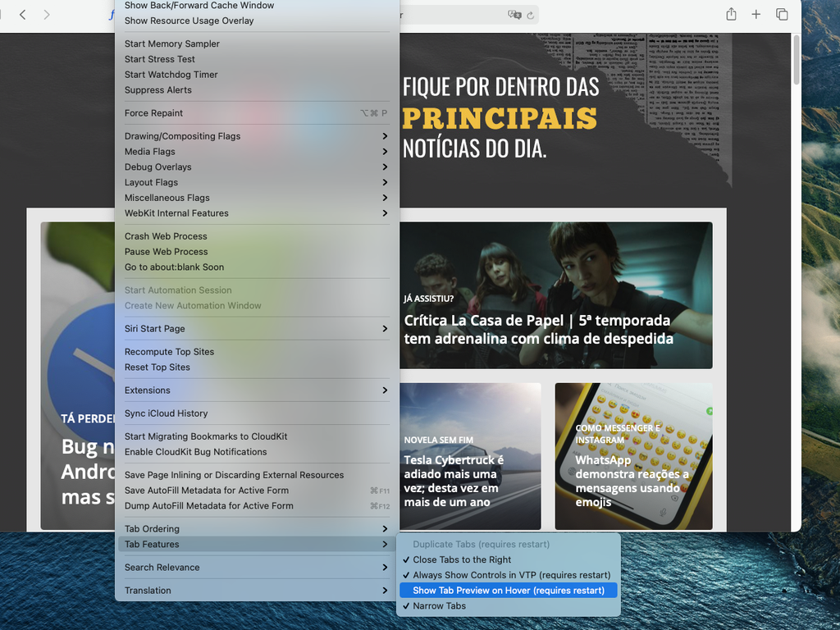Expand Tab Ordering submenu
Viewport: 840px width, 630px height.
(257, 529)
